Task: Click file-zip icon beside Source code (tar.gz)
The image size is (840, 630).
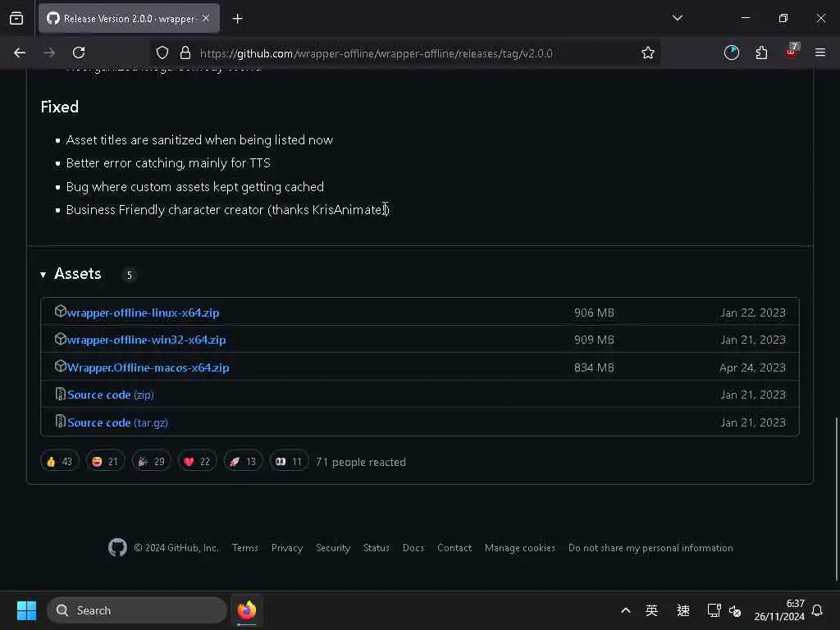Action: pos(61,422)
